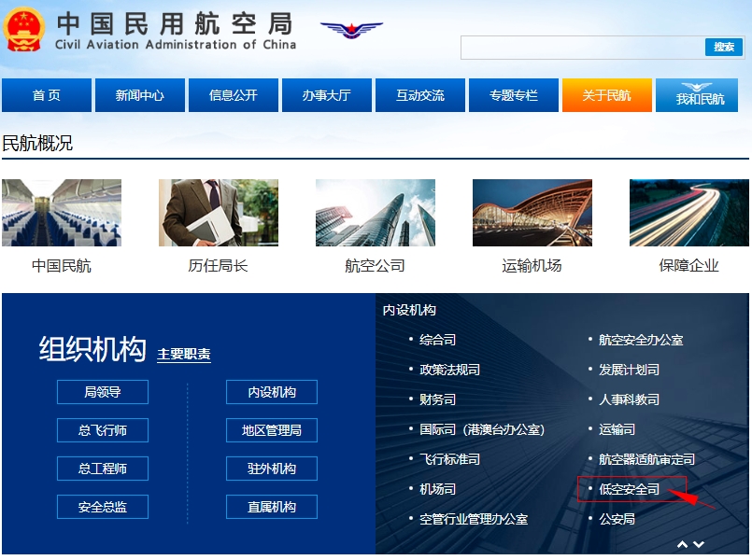Open the 财务司 department link
The width and height of the screenshot is (752, 560).
pos(437,399)
